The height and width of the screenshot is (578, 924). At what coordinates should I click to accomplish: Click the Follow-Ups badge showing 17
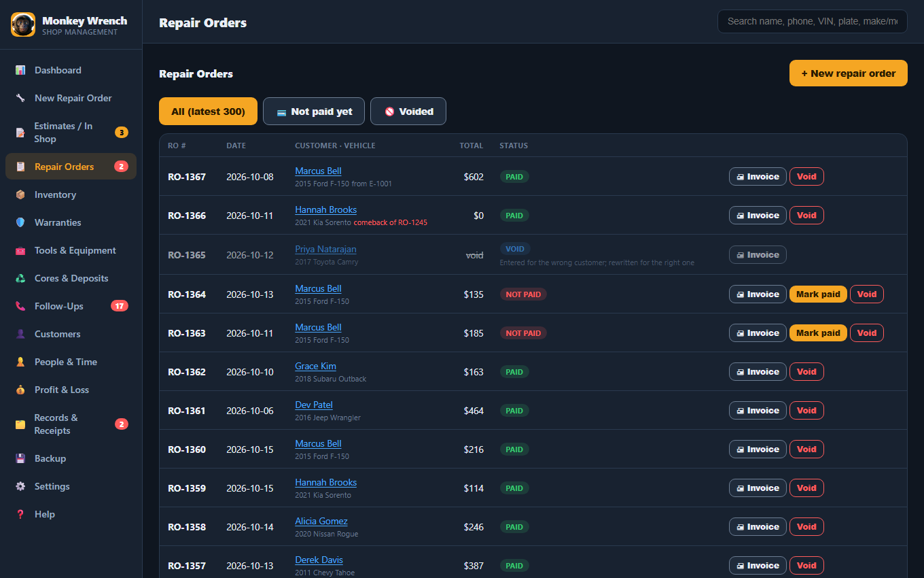coord(120,306)
